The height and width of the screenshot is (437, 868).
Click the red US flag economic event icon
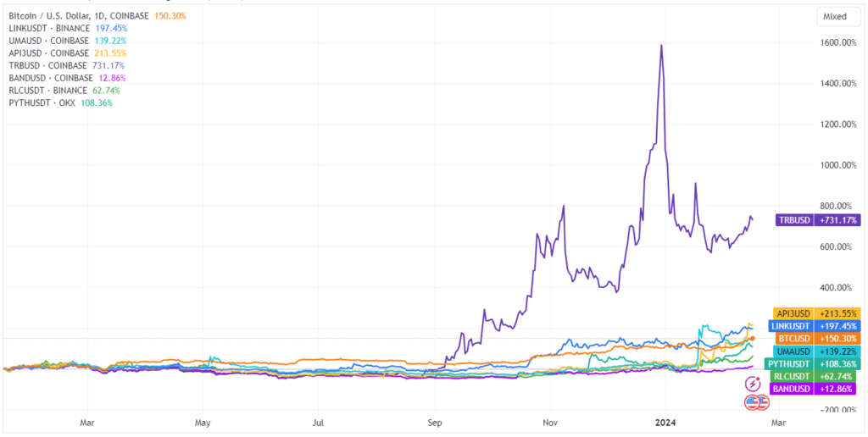coord(751,401)
